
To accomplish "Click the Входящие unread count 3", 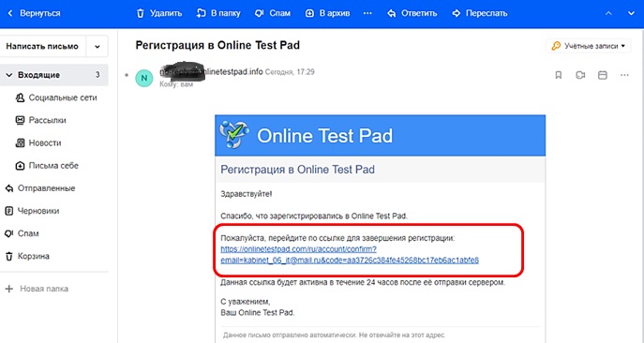I will point(97,75).
